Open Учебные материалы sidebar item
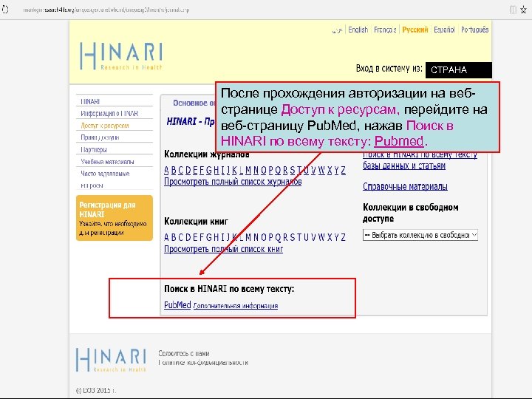 [x=107, y=162]
